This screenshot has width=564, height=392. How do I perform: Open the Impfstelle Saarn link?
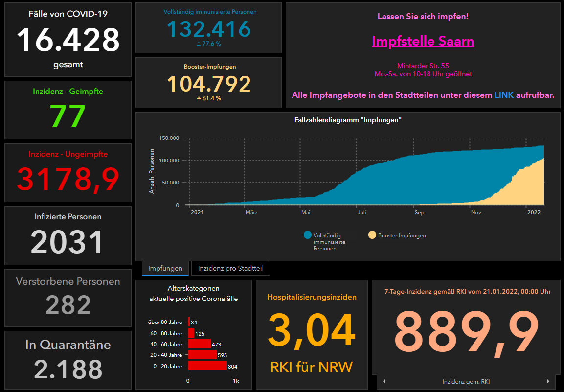click(x=423, y=41)
